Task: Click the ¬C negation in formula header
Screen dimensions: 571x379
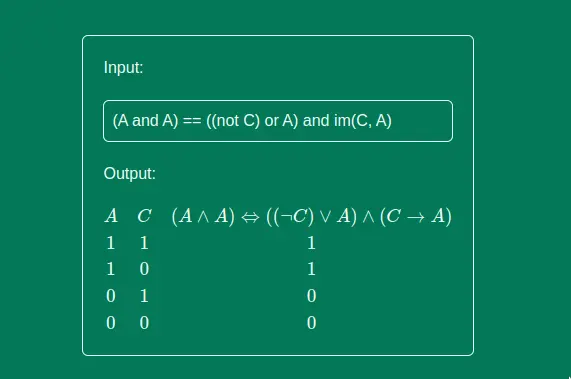Action: click(x=296, y=216)
